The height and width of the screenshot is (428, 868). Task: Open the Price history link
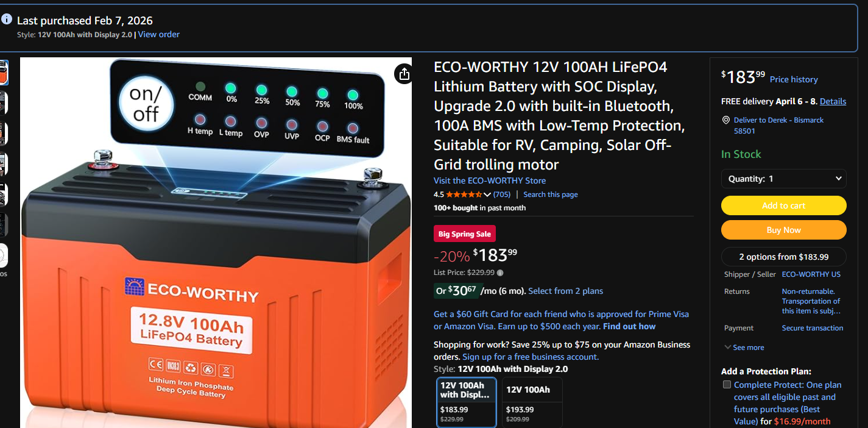click(x=794, y=79)
